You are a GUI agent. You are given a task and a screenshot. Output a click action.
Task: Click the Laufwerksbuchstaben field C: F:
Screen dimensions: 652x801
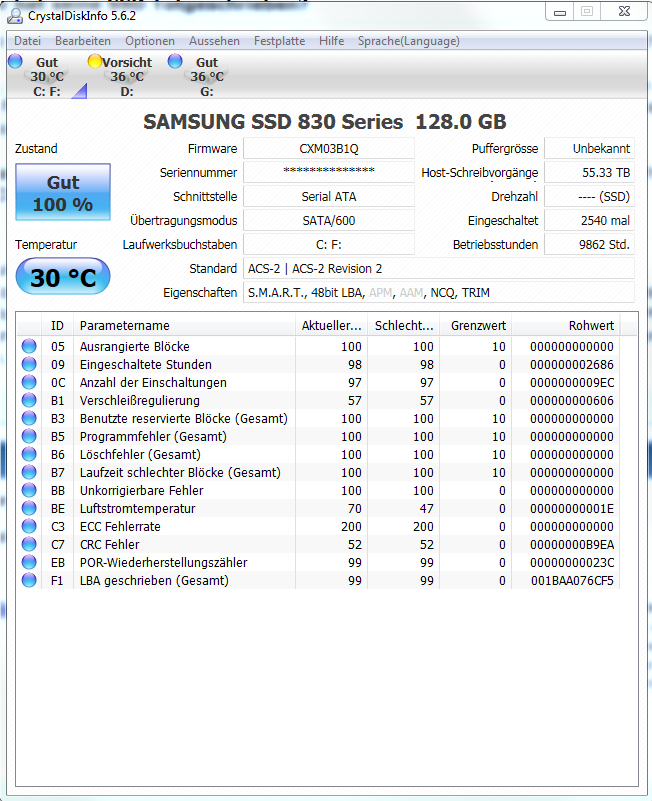click(x=329, y=245)
